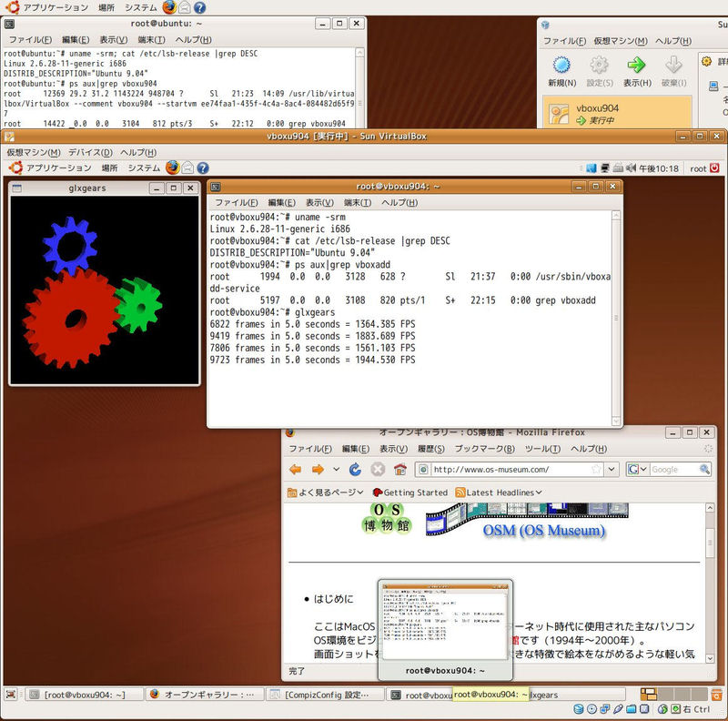728x721 pixels.
Task: Open the trash icon in guest taskbar
Action: pos(716,695)
